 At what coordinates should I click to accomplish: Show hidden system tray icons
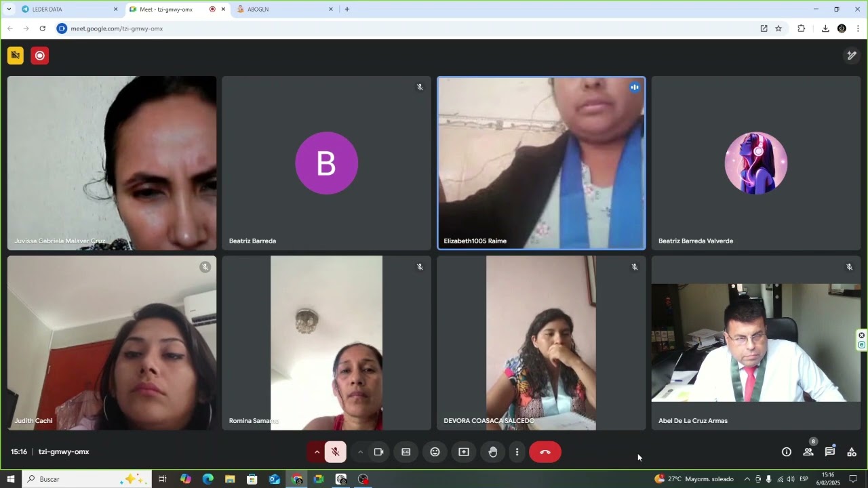click(x=747, y=479)
